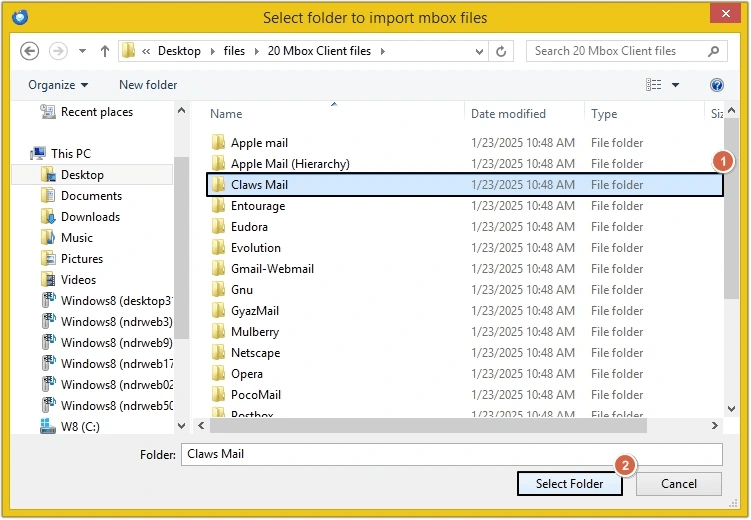Click 20 Mbox Client files breadcrumb
The height and width of the screenshot is (520, 751).
click(x=319, y=51)
